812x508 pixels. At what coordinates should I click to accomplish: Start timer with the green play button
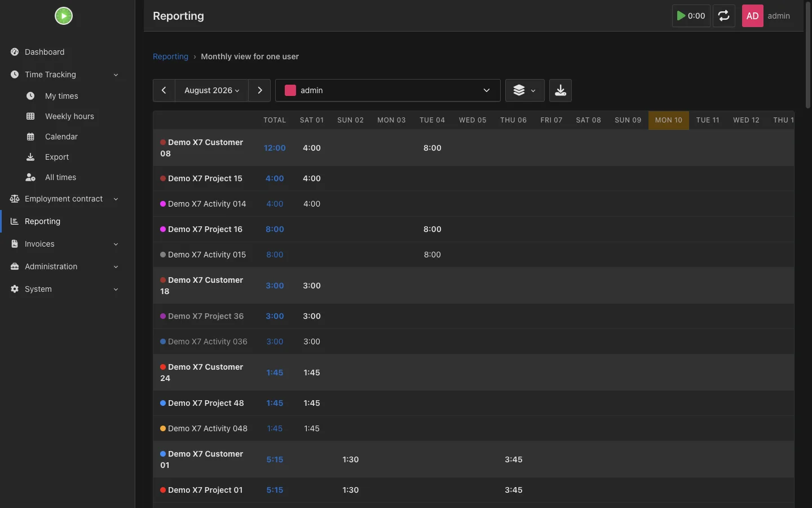[681, 16]
